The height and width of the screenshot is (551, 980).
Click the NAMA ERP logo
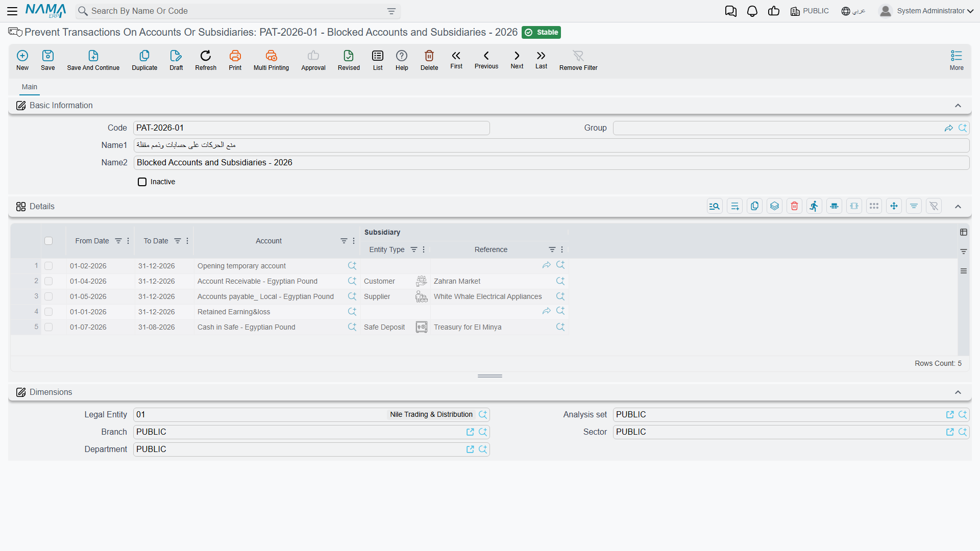46,11
